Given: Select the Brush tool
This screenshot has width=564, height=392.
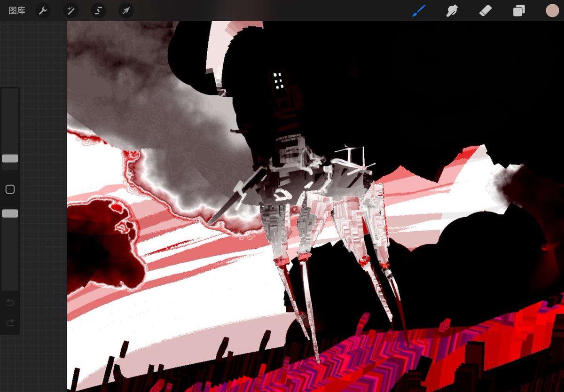Looking at the screenshot, I should (418, 10).
